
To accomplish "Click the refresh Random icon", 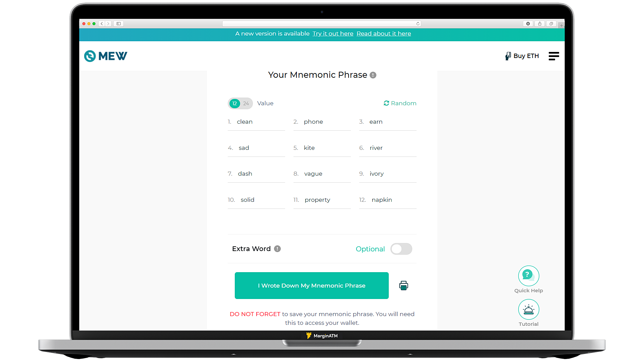I will tap(386, 103).
